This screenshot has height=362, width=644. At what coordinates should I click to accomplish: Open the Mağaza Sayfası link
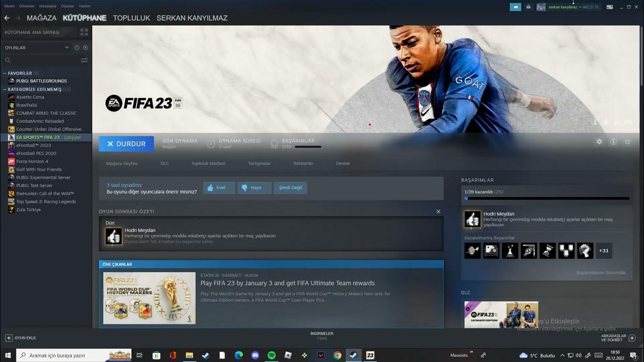122,163
